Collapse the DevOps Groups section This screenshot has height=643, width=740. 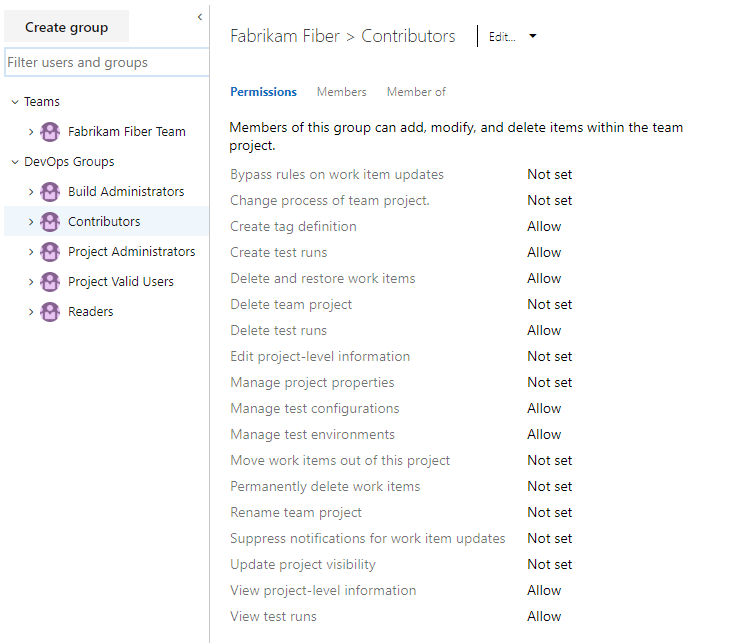(x=15, y=162)
